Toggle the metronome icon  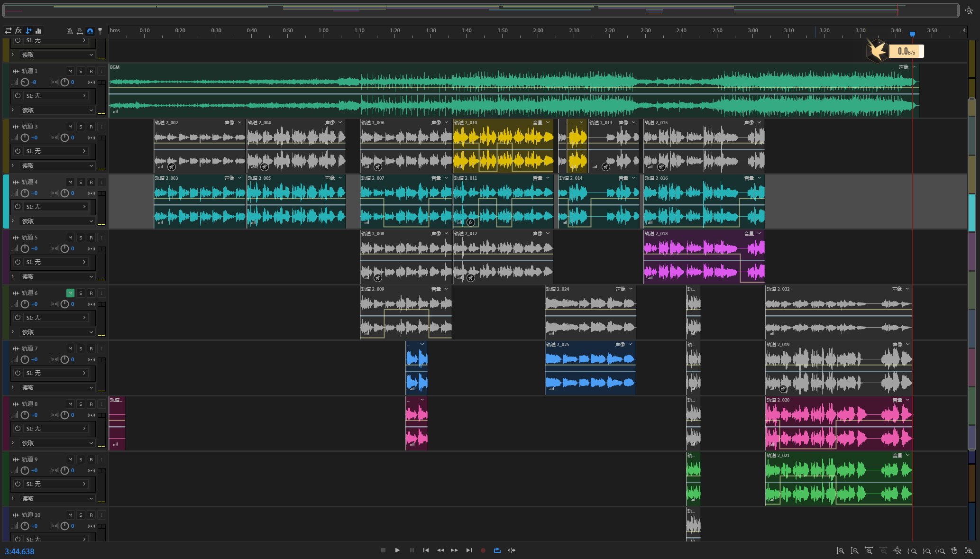(x=70, y=31)
